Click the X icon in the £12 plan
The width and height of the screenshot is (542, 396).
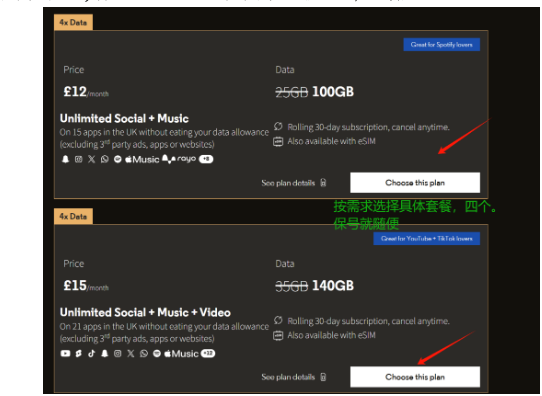(91, 159)
